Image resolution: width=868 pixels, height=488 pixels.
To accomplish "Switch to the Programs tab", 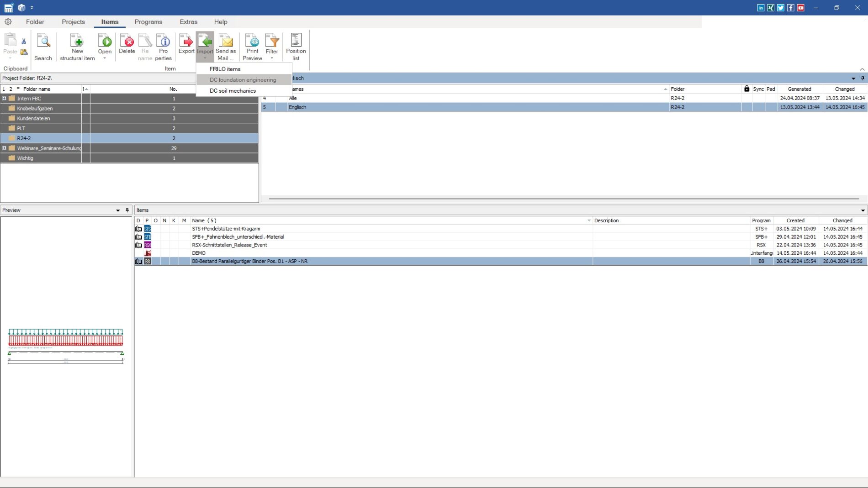I will (148, 22).
